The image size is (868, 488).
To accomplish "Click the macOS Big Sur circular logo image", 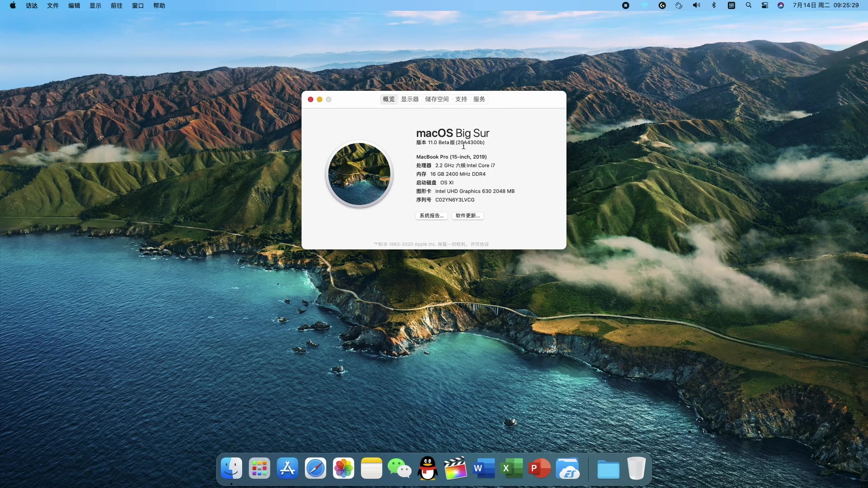I will pos(359,174).
